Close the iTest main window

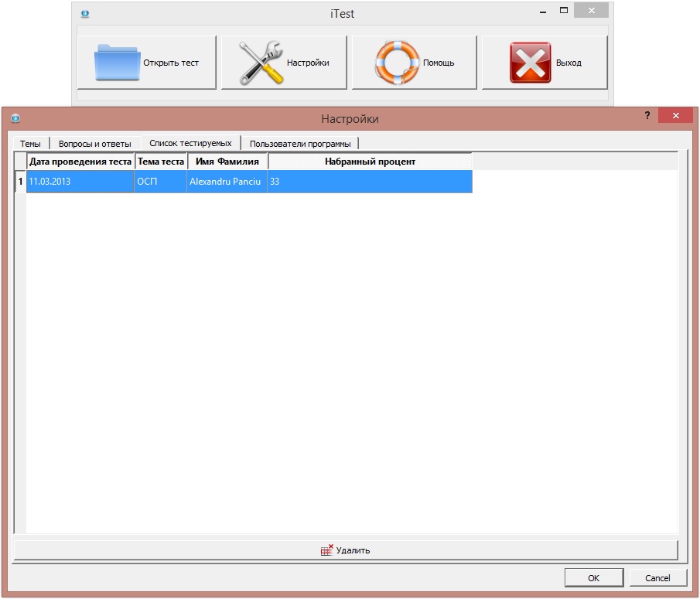[591, 11]
